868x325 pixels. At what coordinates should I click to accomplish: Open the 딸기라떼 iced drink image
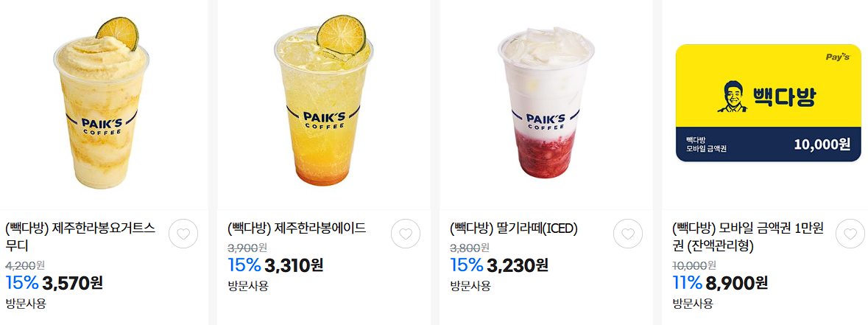pos(546,103)
